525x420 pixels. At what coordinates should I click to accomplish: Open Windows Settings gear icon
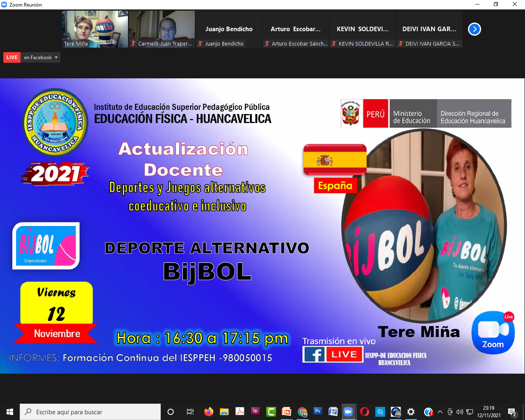(411, 411)
